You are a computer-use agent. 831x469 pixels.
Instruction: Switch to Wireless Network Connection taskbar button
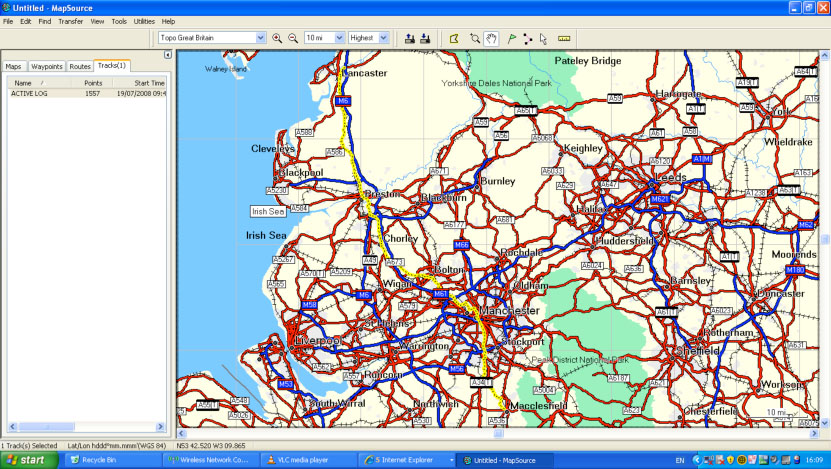210,460
